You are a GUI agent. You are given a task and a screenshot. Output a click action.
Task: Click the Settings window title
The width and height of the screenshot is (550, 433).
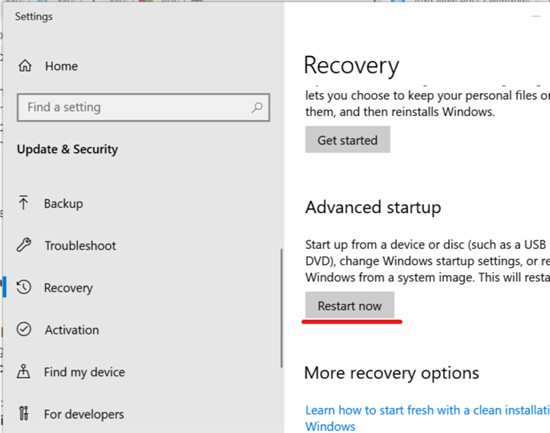(34, 16)
